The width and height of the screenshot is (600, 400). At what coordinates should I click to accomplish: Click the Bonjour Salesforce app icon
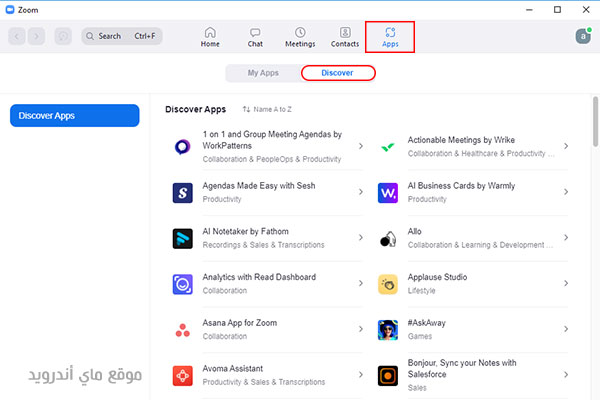pyautogui.click(x=388, y=376)
